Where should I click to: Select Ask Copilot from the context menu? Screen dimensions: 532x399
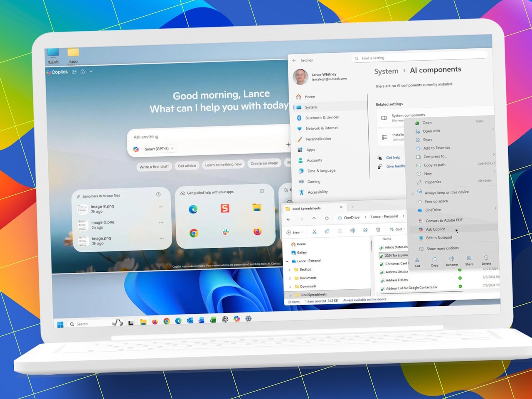(x=435, y=229)
